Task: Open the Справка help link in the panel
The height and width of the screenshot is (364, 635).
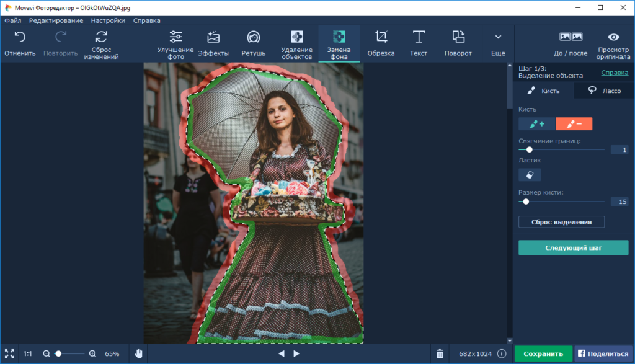Action: pyautogui.click(x=615, y=73)
